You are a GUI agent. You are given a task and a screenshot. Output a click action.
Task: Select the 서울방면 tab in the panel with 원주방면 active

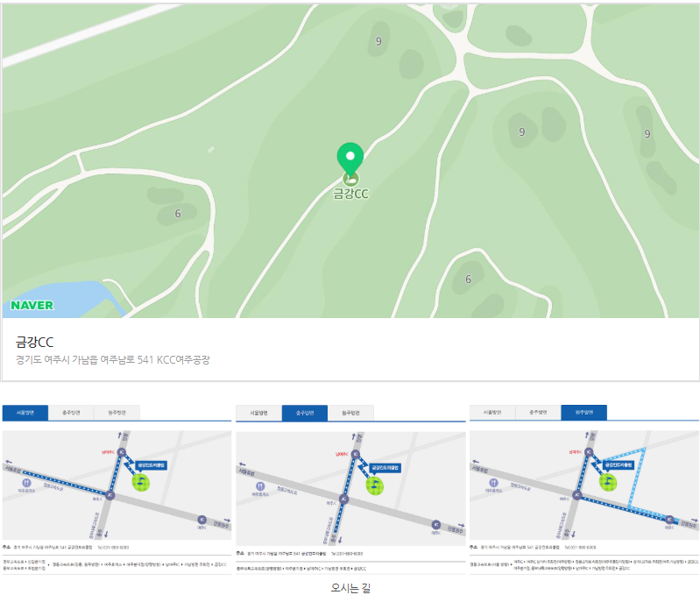[492, 413]
